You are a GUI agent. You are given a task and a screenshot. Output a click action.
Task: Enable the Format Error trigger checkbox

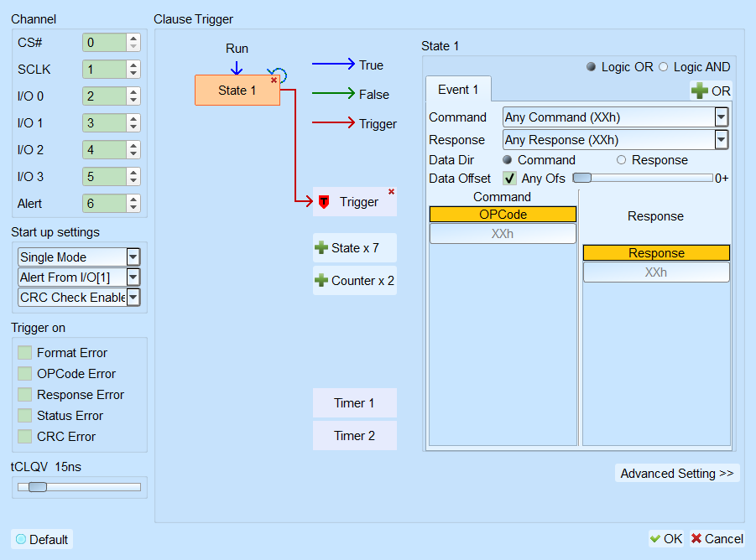point(24,352)
